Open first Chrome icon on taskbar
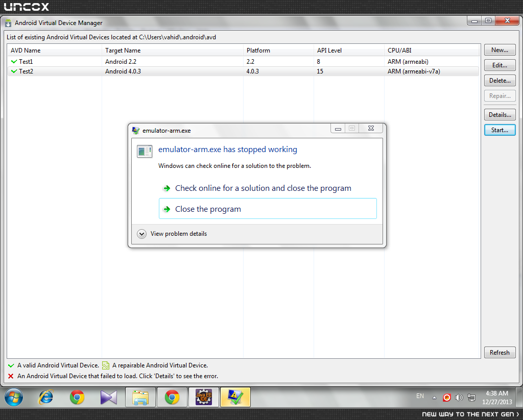523x420 pixels. [x=77, y=397]
